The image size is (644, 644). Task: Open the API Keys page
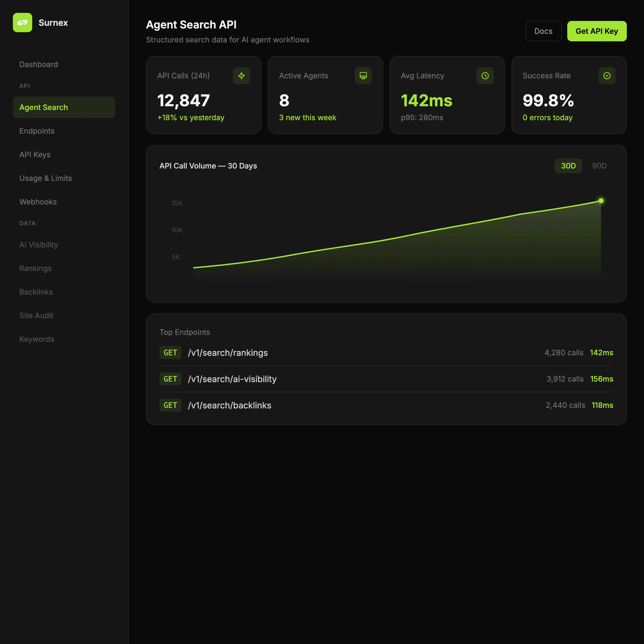coord(35,155)
